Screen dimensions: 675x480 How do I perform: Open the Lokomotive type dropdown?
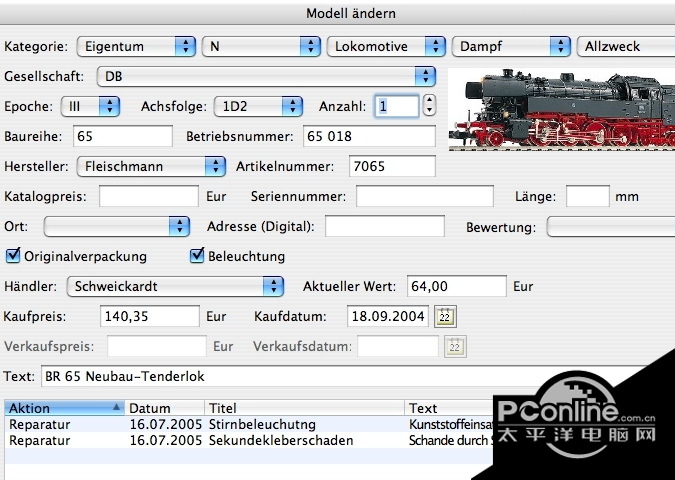pyautogui.click(x=387, y=46)
